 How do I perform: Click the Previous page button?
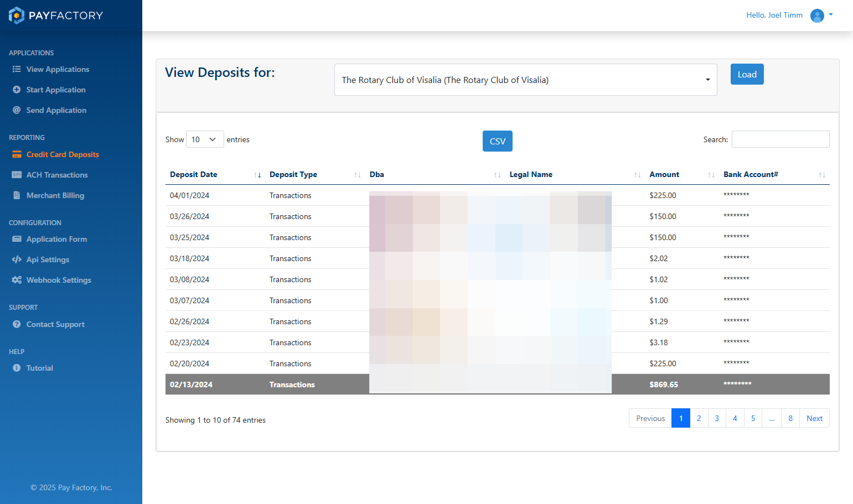(650, 418)
